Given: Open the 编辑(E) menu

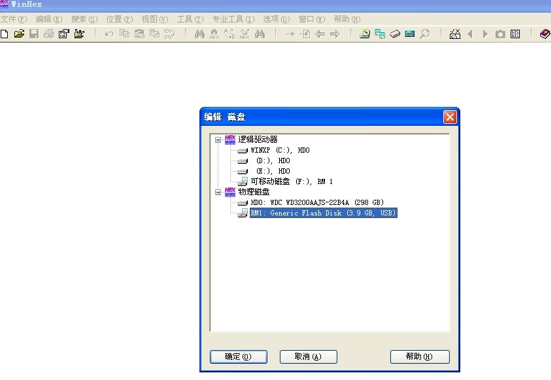Looking at the screenshot, I should [x=49, y=19].
